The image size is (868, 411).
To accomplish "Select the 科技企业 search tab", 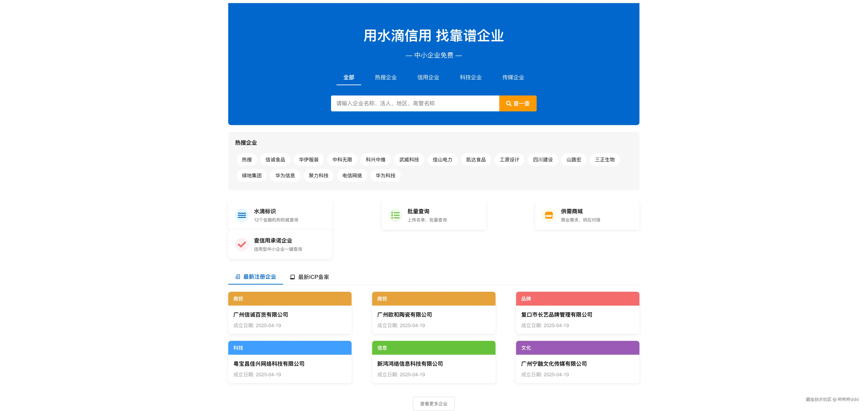I will click(x=470, y=77).
